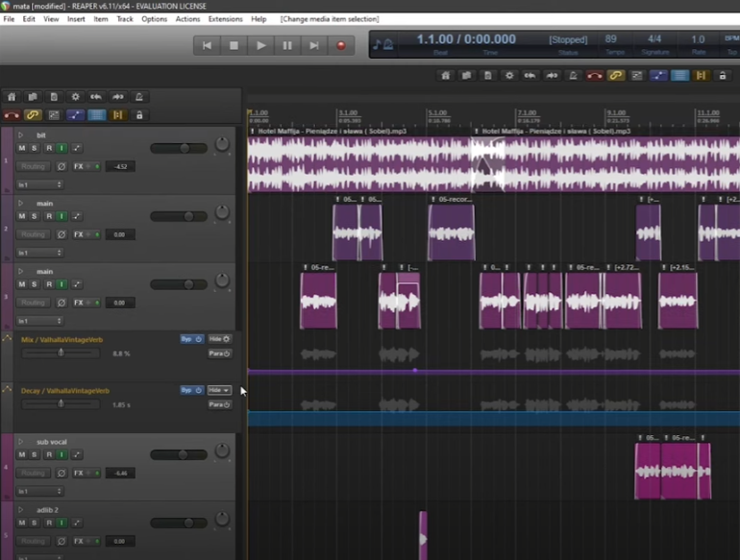Viewport: 740px width, 560px height.
Task: Open the sub vocal input dropdown
Action: click(x=39, y=492)
